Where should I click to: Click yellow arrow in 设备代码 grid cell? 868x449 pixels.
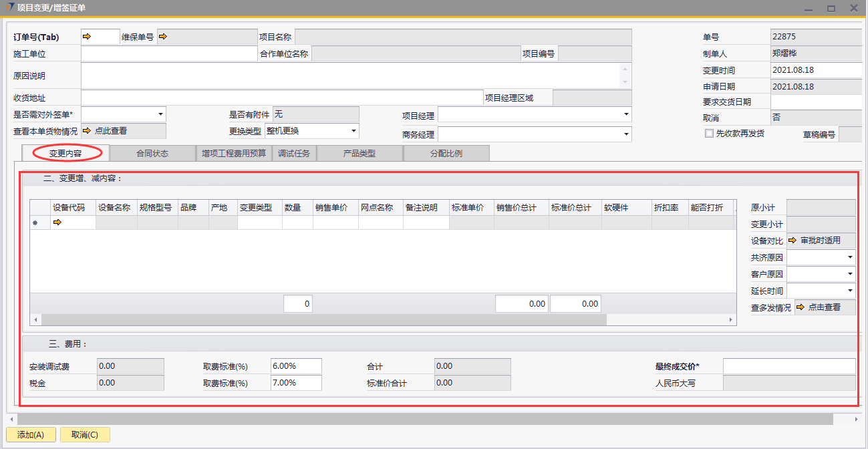tap(57, 222)
